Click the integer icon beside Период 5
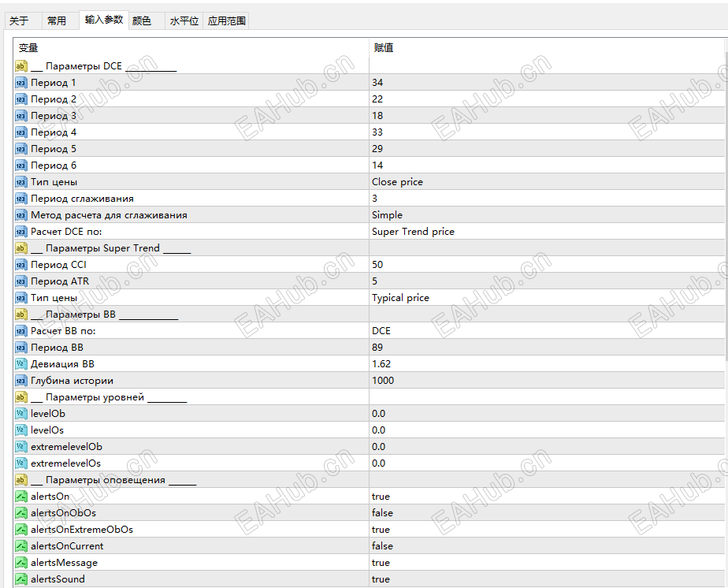This screenshot has width=728, height=588. click(21, 149)
